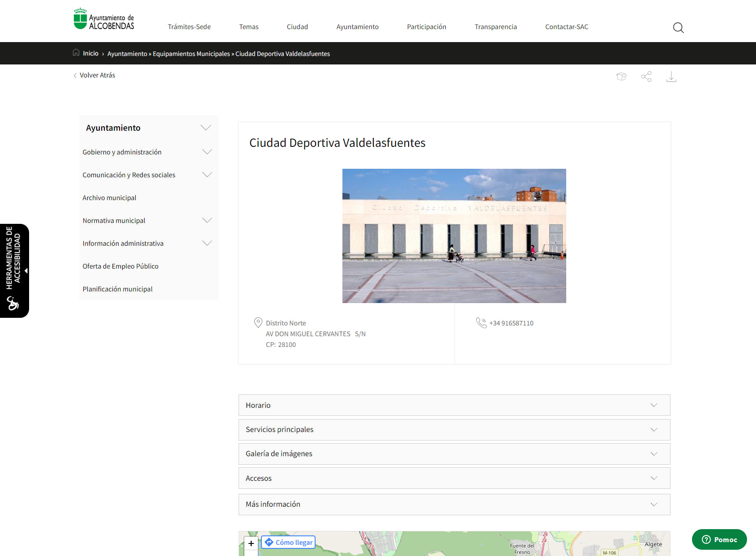Open the accessibility tools side panel
The image size is (756, 556).
tap(14, 270)
